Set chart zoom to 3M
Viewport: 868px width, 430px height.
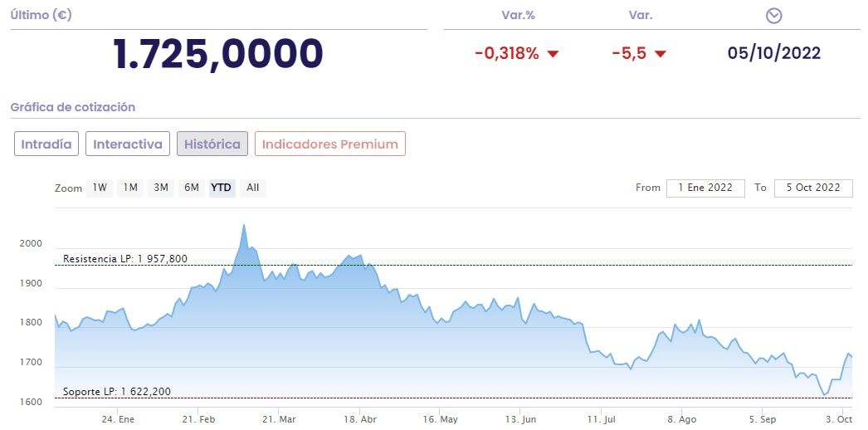click(161, 188)
